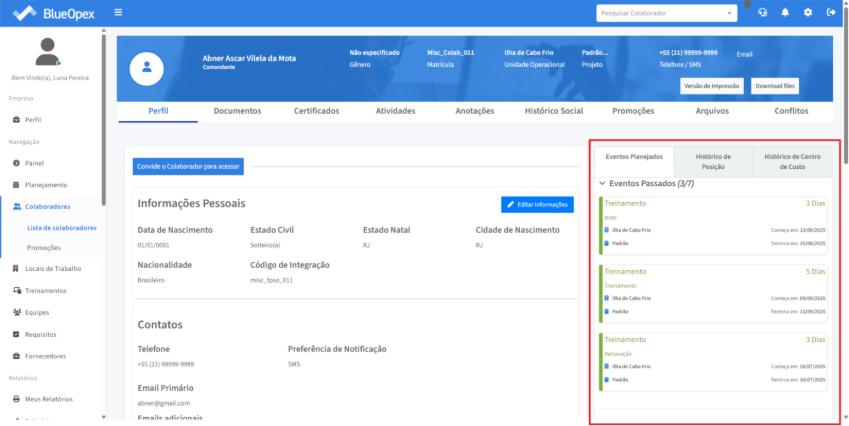The width and height of the screenshot is (849, 426).
Task: Click the Locais de Trabalho building icon
Action: point(16,268)
